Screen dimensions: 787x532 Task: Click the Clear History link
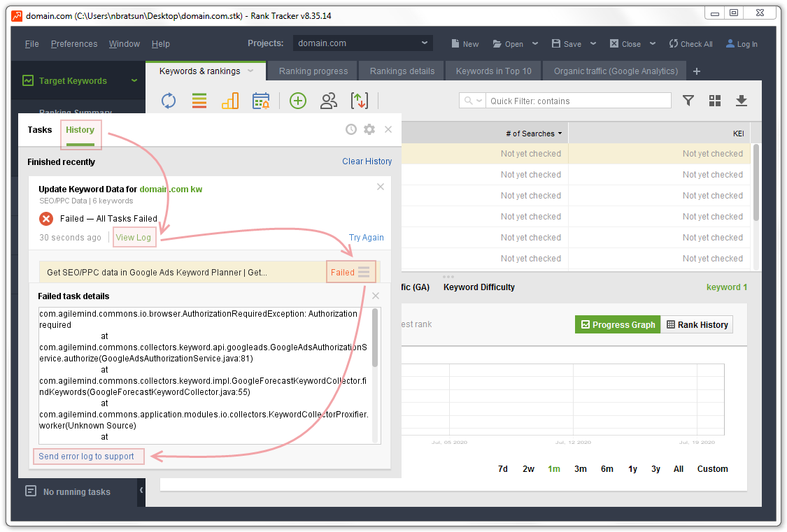tap(367, 161)
